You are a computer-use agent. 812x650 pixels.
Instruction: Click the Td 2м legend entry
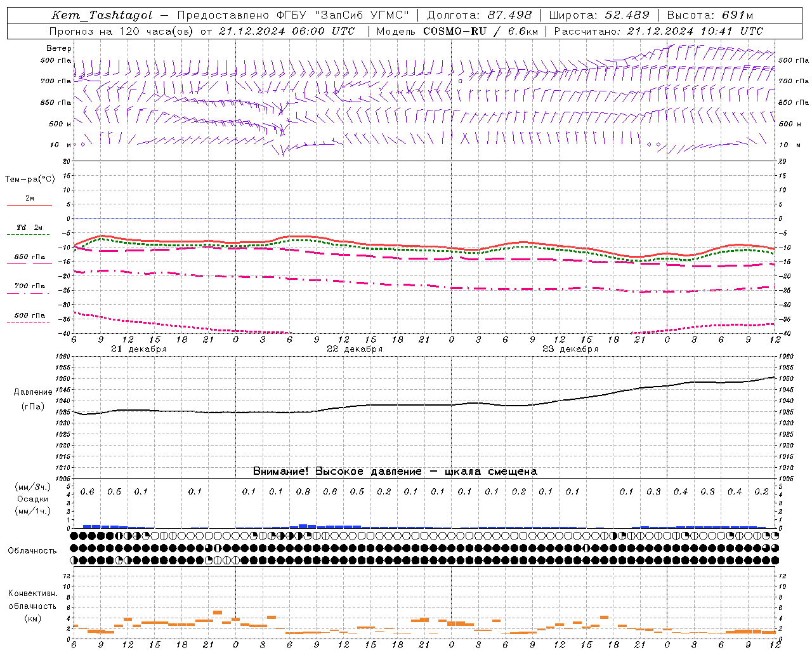pyautogui.click(x=29, y=227)
